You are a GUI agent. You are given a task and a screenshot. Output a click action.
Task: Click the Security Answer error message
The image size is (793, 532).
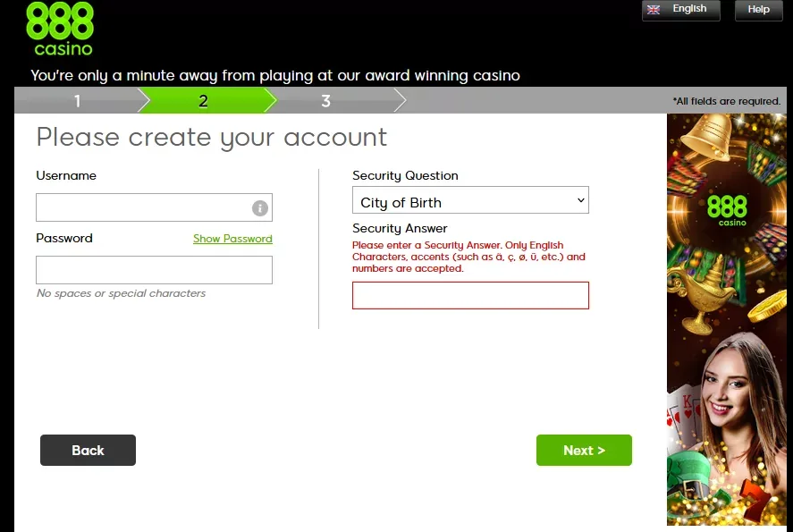click(x=468, y=257)
